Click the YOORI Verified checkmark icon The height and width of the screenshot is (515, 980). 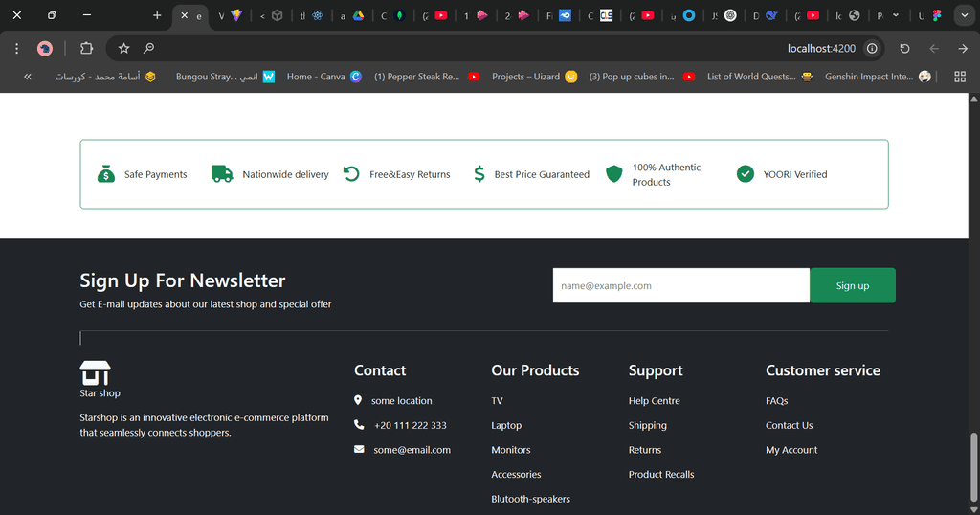(x=746, y=174)
